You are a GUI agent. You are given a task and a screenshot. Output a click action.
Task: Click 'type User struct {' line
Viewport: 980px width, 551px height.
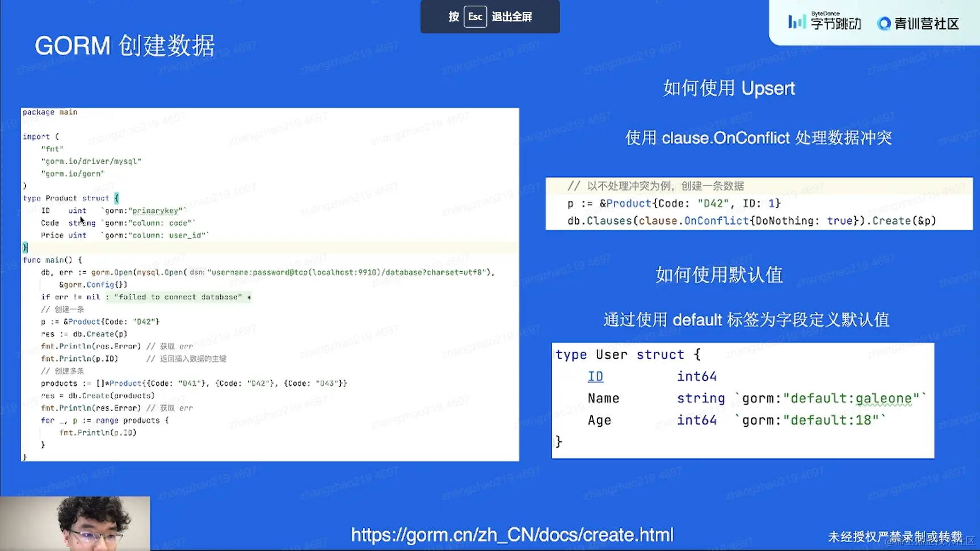(x=628, y=355)
